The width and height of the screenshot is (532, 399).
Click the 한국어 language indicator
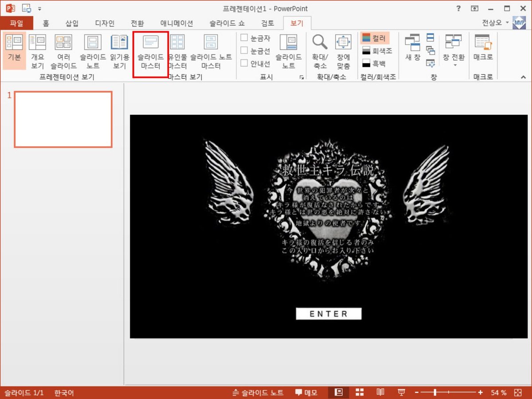point(64,392)
